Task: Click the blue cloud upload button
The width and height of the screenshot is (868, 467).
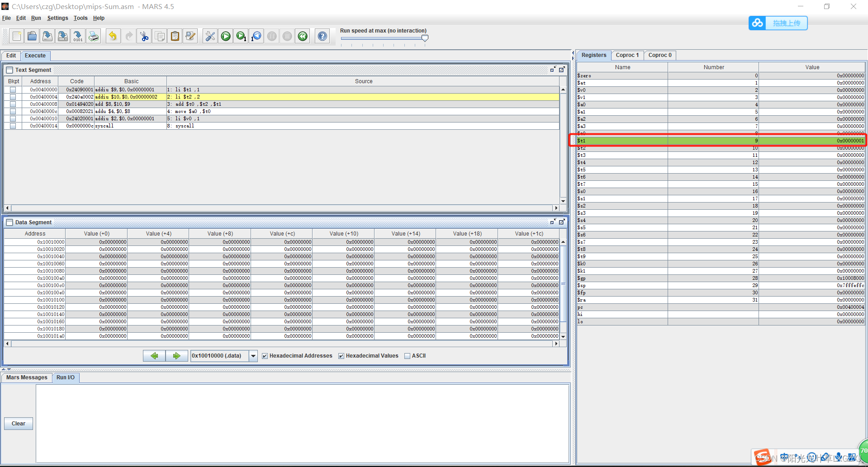Action: (x=778, y=23)
